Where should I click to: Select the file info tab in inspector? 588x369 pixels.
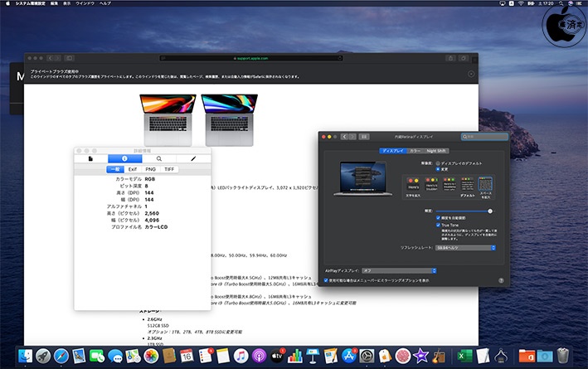point(90,158)
